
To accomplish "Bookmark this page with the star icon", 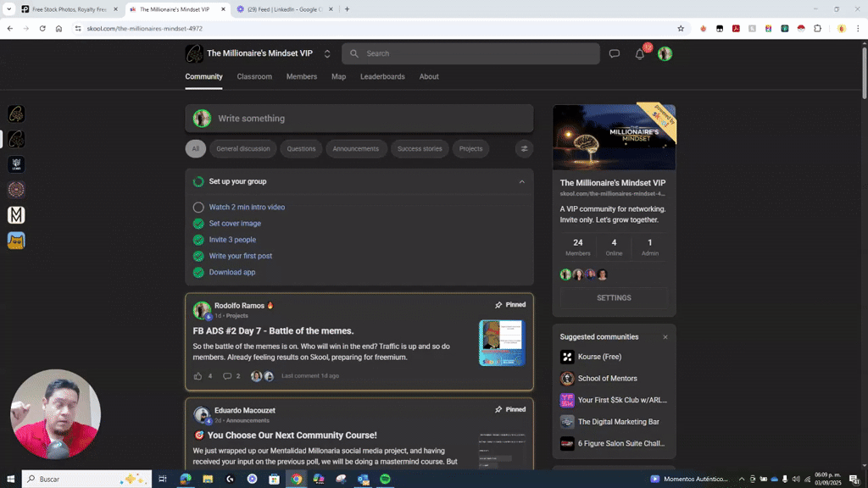I will tap(681, 28).
